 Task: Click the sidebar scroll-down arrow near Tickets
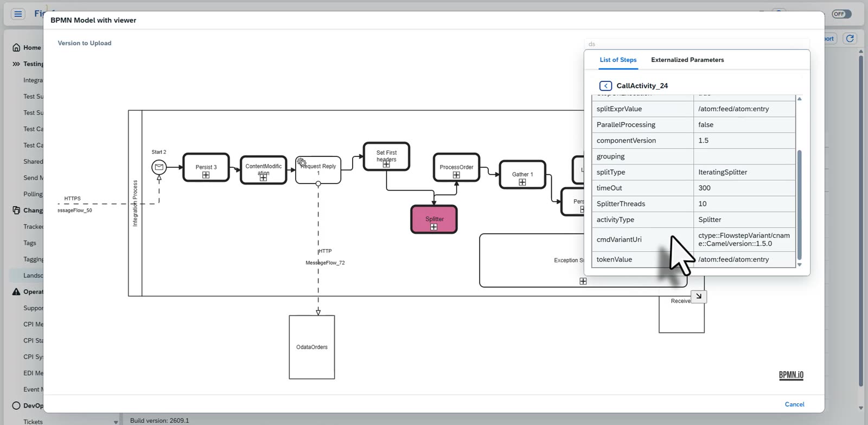[116, 422]
